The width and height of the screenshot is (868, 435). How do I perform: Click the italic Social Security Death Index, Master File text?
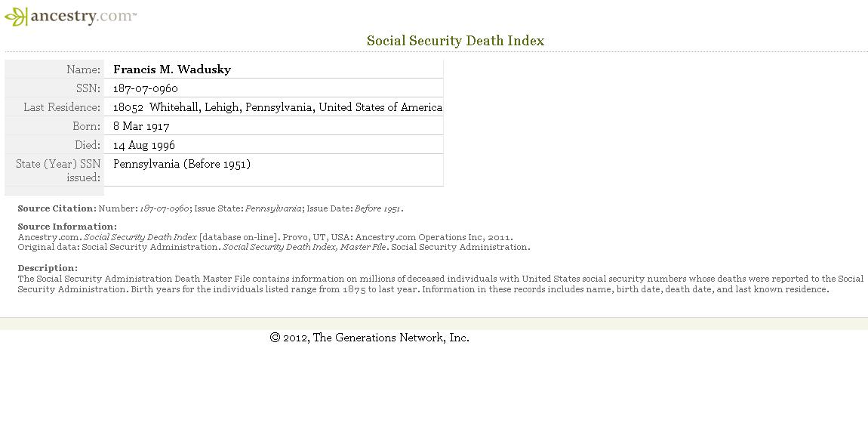304,247
